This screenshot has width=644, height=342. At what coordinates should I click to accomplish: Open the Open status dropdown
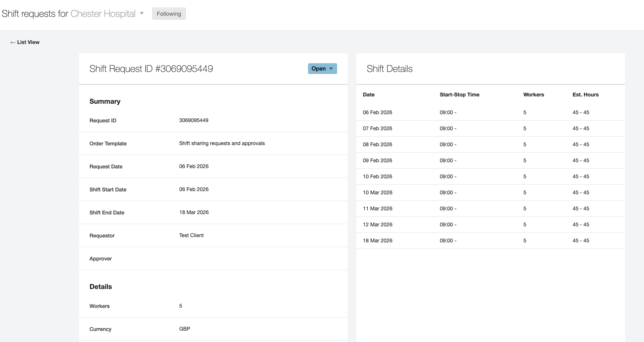click(x=319, y=68)
